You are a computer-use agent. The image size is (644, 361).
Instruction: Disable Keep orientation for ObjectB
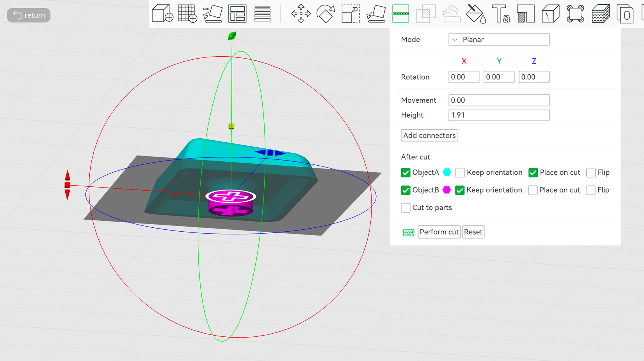pyautogui.click(x=460, y=190)
